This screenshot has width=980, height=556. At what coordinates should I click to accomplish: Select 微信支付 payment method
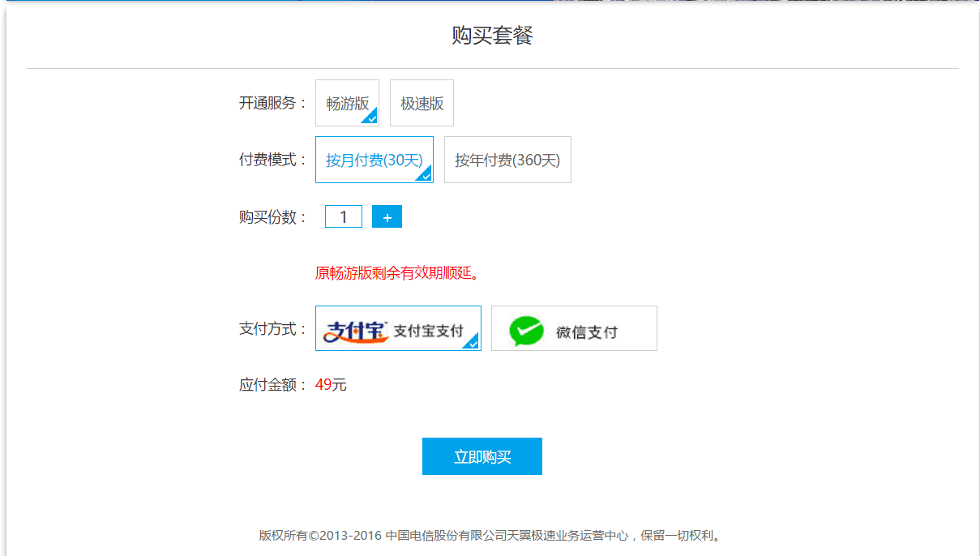[574, 328]
